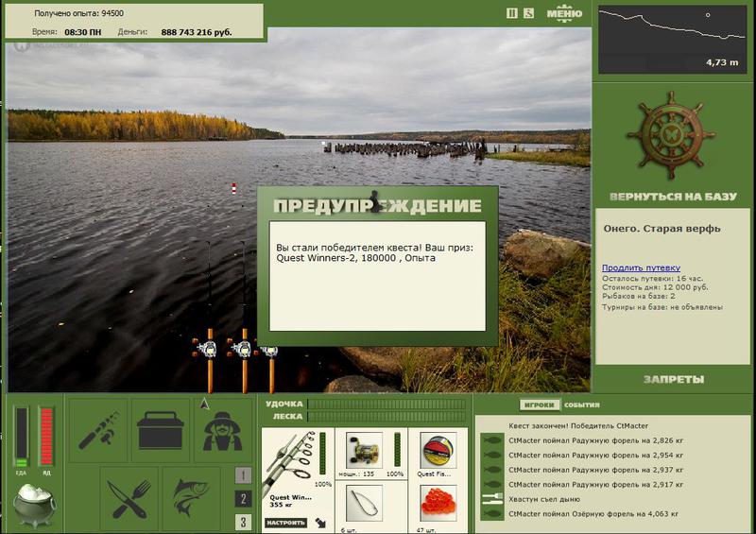Open the fish keepnet icon
This screenshot has height=534, width=756.
192,498
